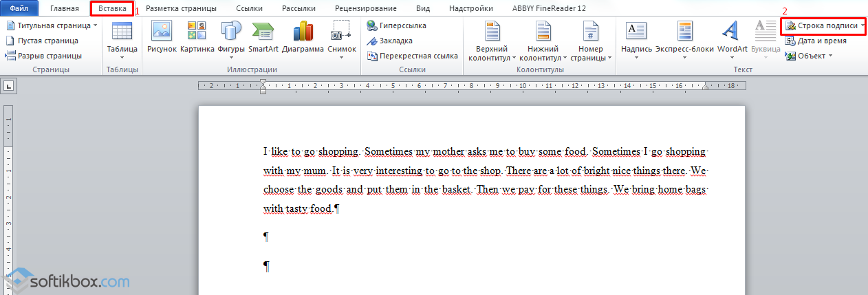Click the SmartArt icon
Screen dimensions: 868x295
[263, 32]
